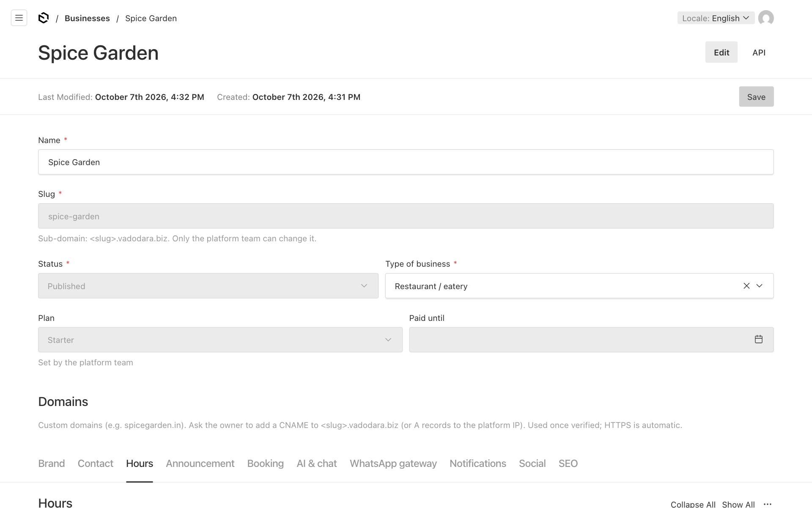Click the Last Modified timestamp
This screenshot has width=812, height=508.
pyautogui.click(x=150, y=97)
